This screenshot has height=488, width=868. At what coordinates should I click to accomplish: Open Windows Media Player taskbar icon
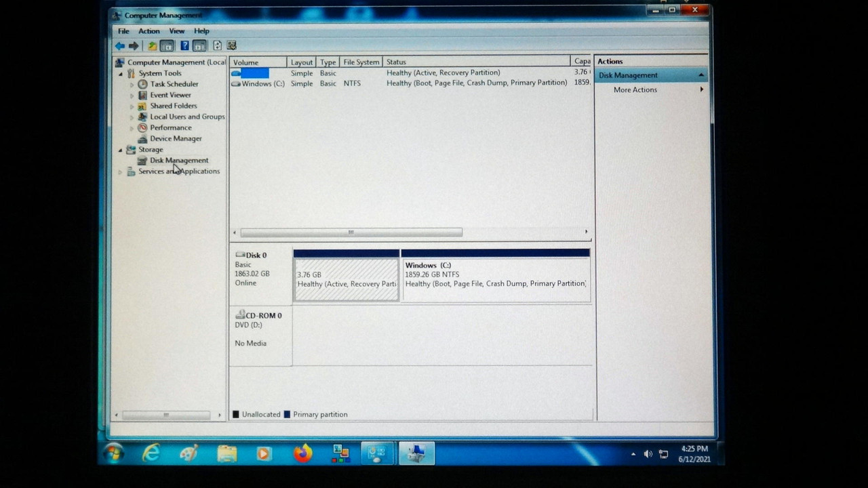[x=264, y=453]
